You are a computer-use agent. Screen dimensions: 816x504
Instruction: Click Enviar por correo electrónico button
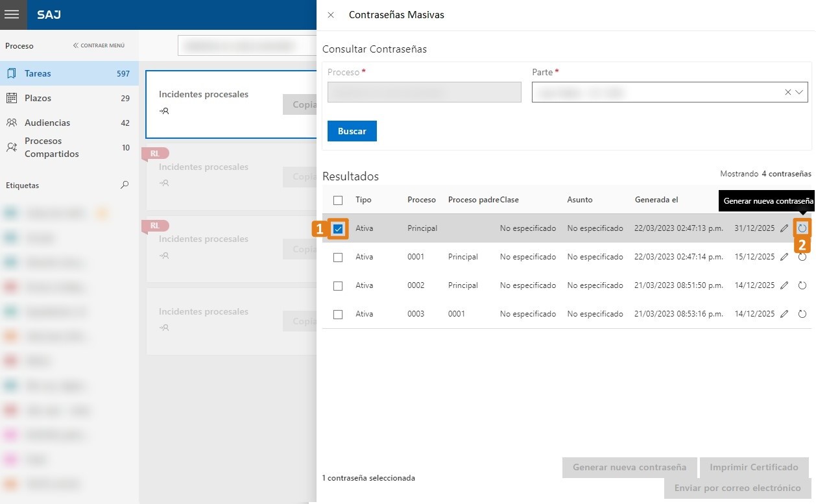pos(738,488)
